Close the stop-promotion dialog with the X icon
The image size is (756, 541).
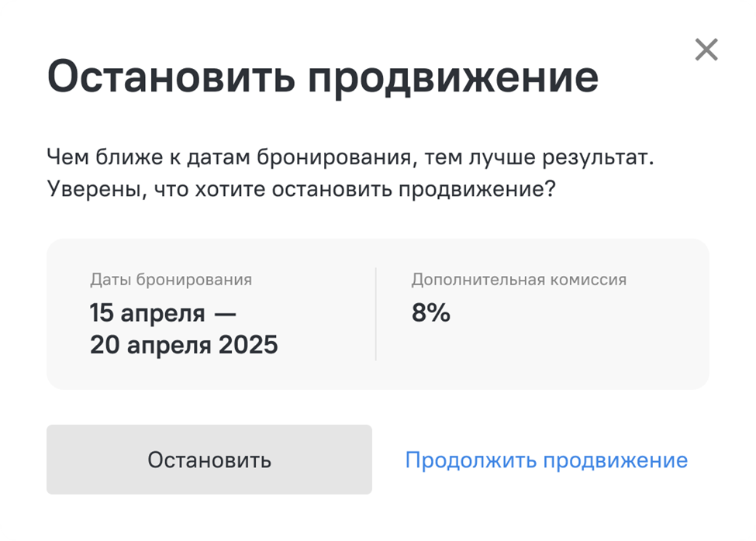(x=706, y=50)
